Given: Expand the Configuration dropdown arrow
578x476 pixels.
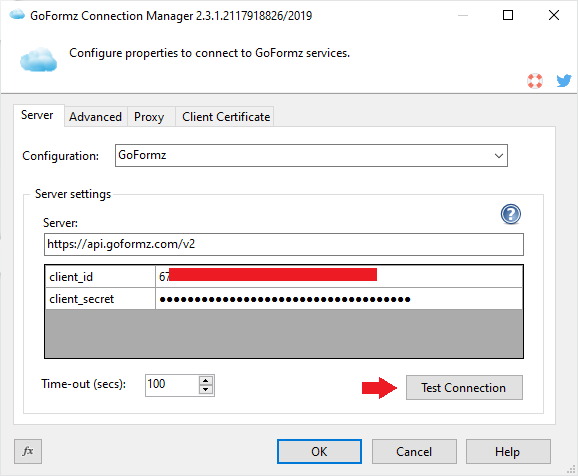Looking at the screenshot, I should tap(499, 156).
